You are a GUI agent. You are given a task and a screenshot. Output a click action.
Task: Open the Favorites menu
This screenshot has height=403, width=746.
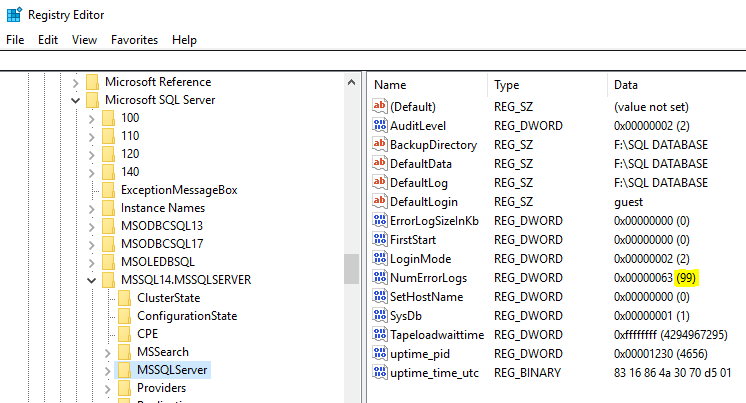134,40
